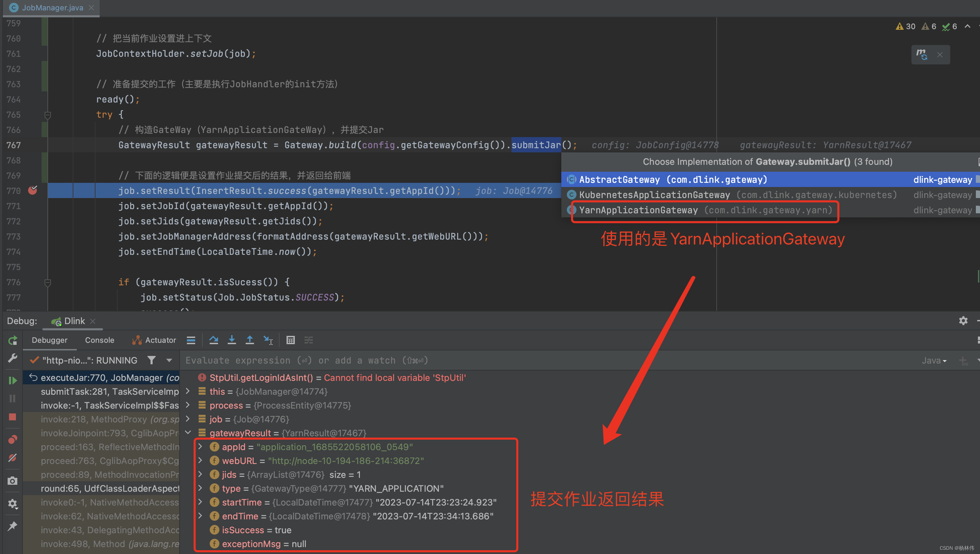
Task: Click the Debugger tab in Debug panel
Action: (x=51, y=340)
